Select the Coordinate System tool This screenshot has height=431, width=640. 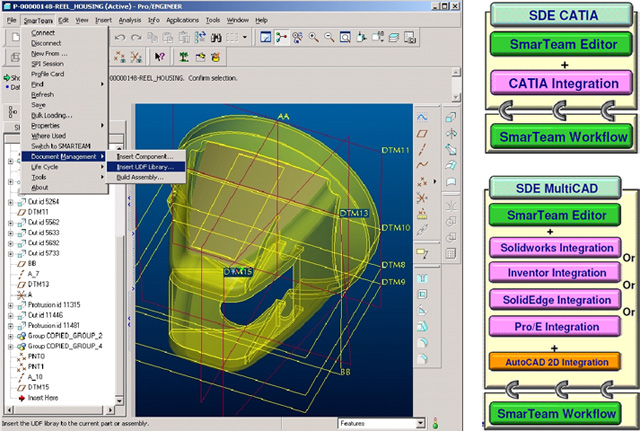tap(422, 198)
